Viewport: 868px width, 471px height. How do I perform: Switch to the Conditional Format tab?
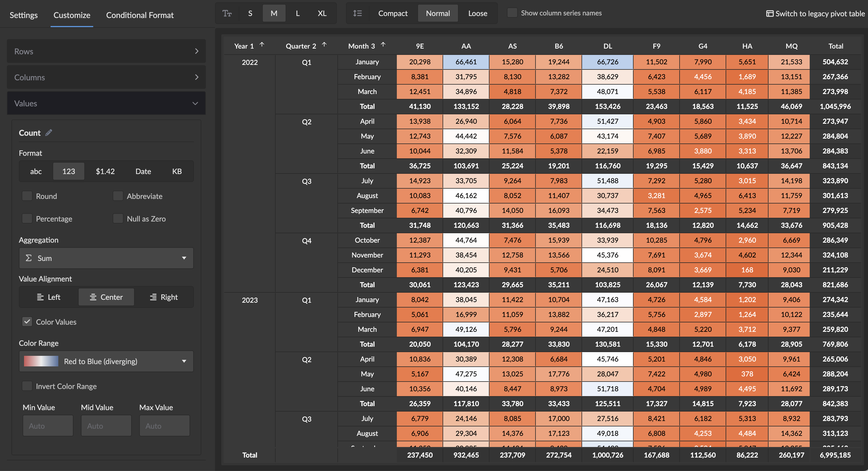point(140,15)
